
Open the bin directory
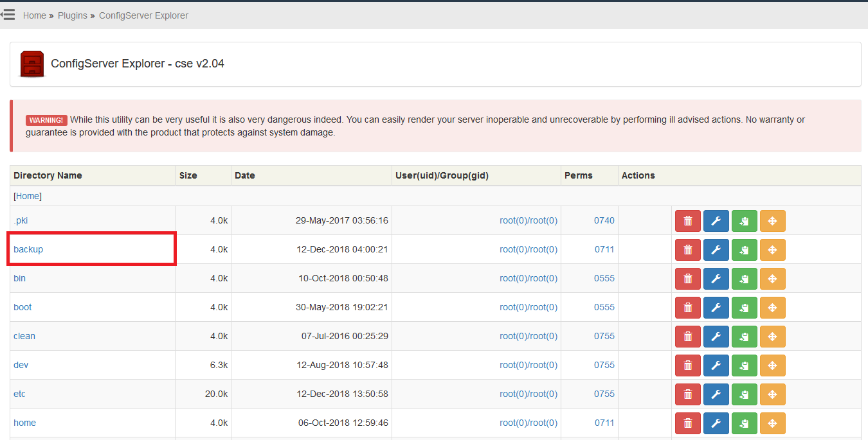[19, 278]
